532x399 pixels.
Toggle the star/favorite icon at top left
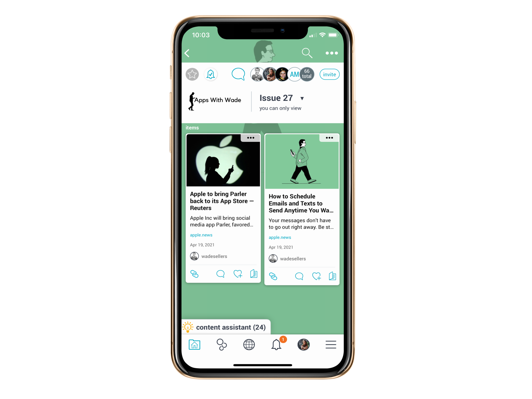click(192, 74)
